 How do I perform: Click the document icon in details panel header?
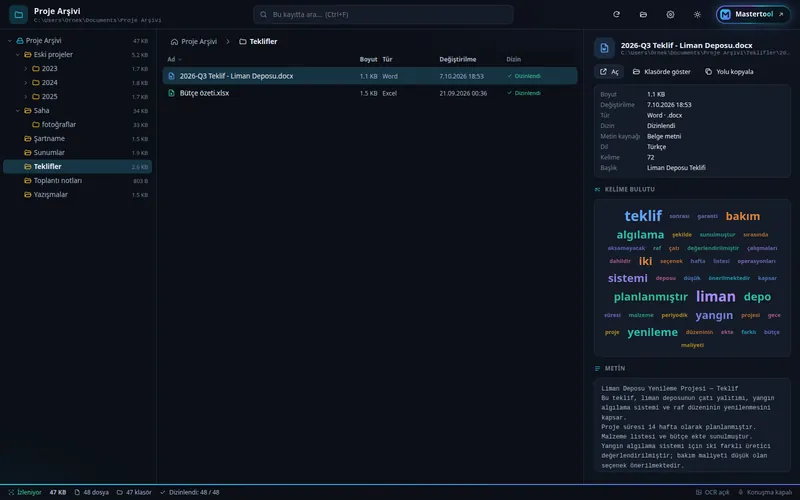pos(605,48)
